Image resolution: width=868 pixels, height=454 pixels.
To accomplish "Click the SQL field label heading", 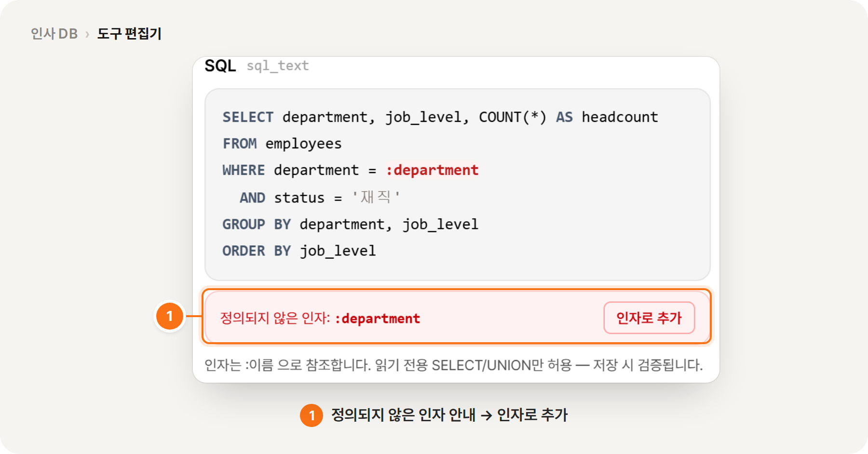I will (220, 66).
